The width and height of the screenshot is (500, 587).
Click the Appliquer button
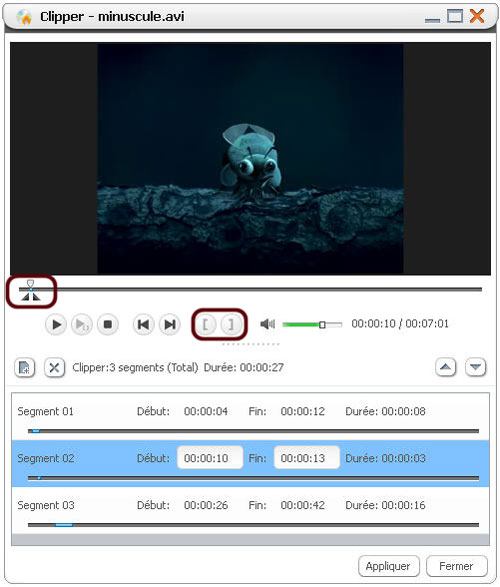coord(389,566)
